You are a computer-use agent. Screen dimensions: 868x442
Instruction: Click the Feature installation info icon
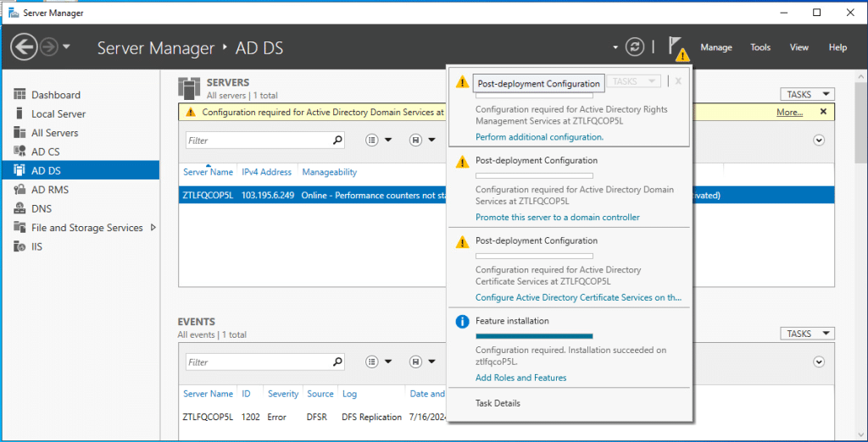pyautogui.click(x=462, y=322)
